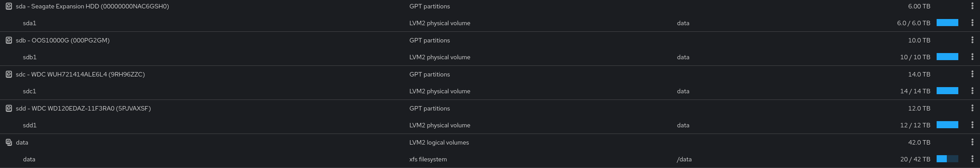980x168 pixels.
Task: Click the 20 / 42 TB usage bar
Action: 947,159
